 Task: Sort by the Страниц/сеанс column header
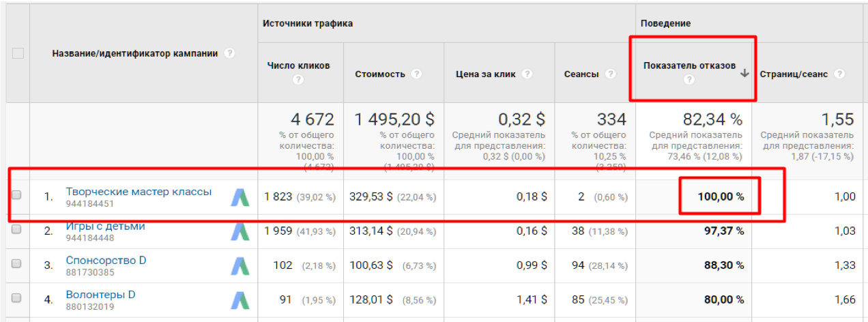(x=794, y=74)
